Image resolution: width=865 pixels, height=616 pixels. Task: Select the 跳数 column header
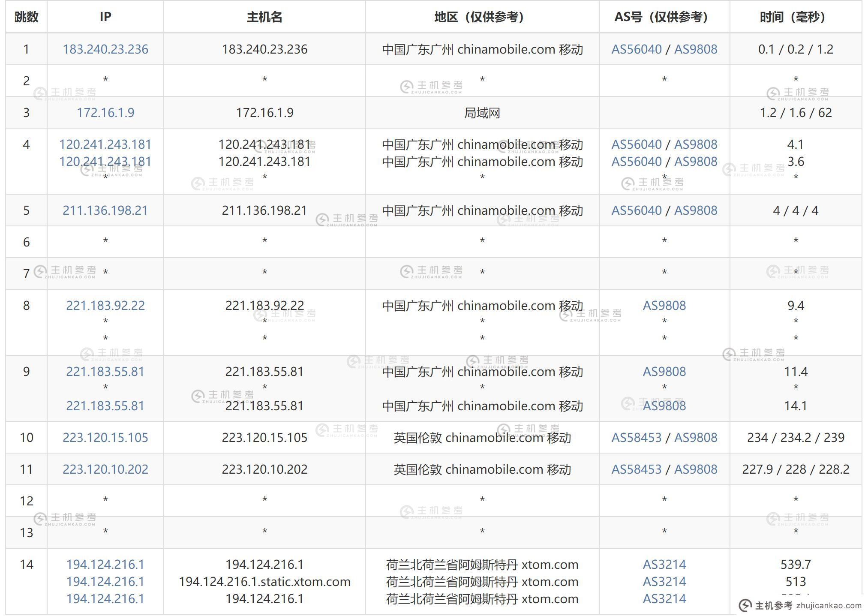pyautogui.click(x=27, y=17)
